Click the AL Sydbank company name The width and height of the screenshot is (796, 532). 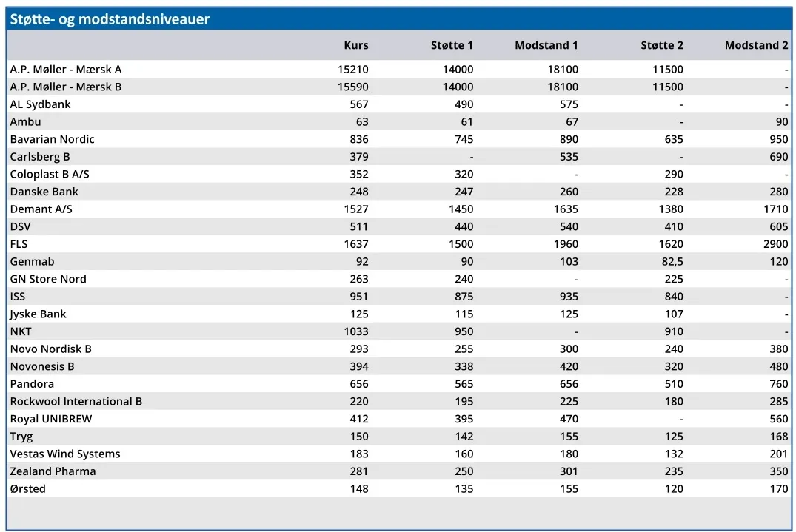(40, 104)
